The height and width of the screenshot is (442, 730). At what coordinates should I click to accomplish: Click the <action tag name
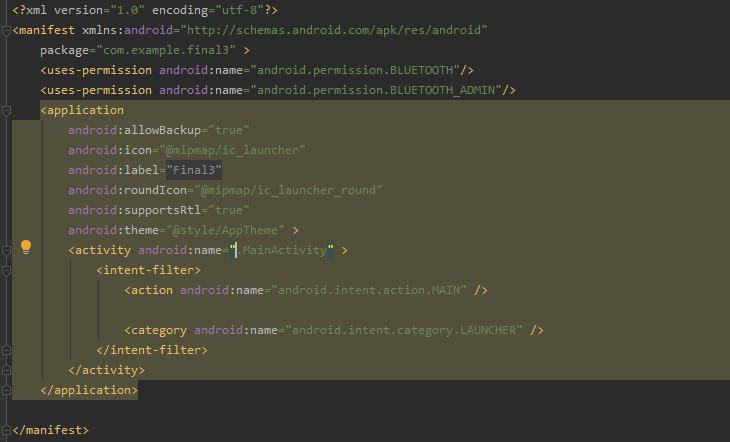tap(149, 290)
